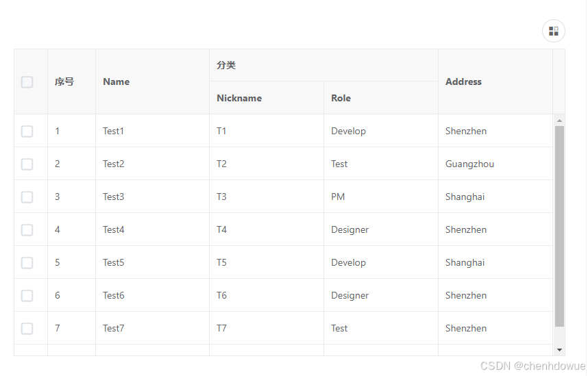Click sequence number 7 cell

pos(72,328)
